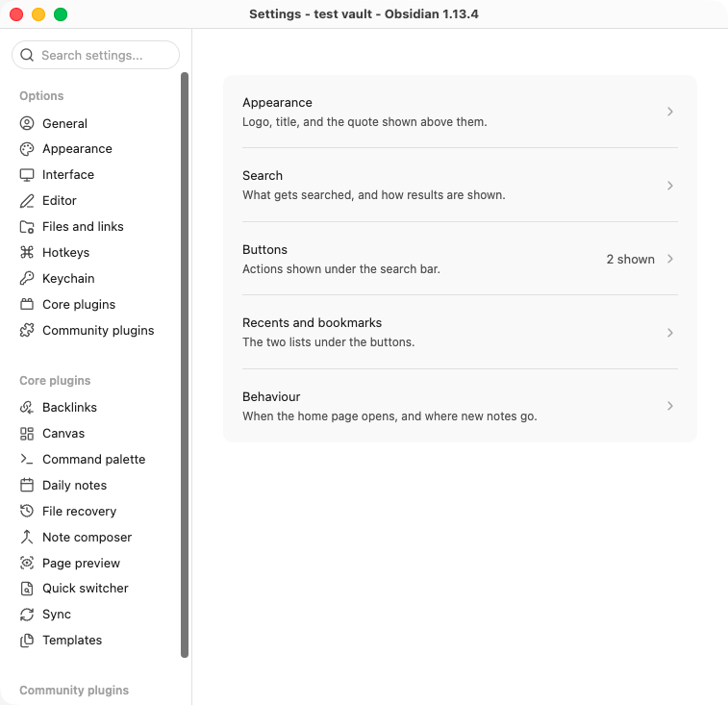Click the Command palette terminal icon
728x705 pixels.
click(27, 460)
